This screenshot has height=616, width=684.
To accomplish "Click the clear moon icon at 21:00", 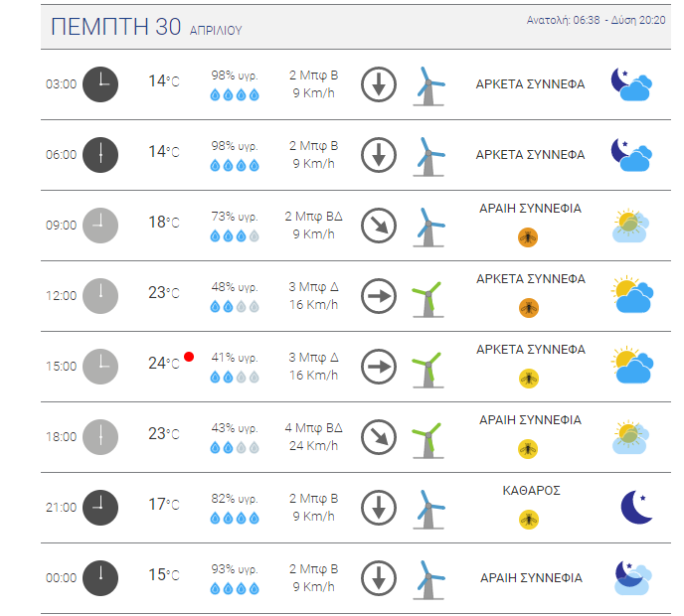I will pyautogui.click(x=636, y=507).
